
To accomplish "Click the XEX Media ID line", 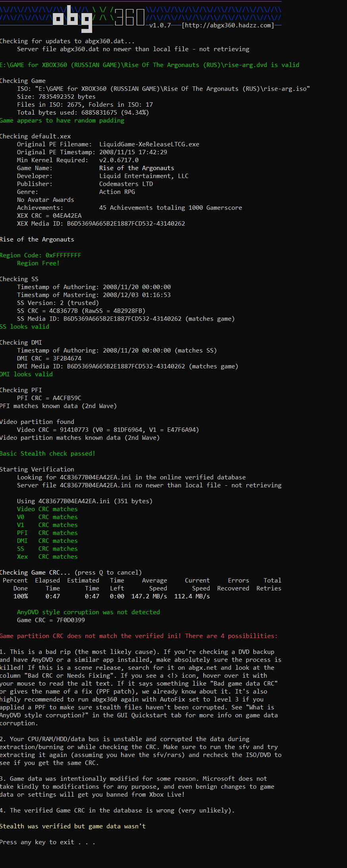I will [x=101, y=224].
